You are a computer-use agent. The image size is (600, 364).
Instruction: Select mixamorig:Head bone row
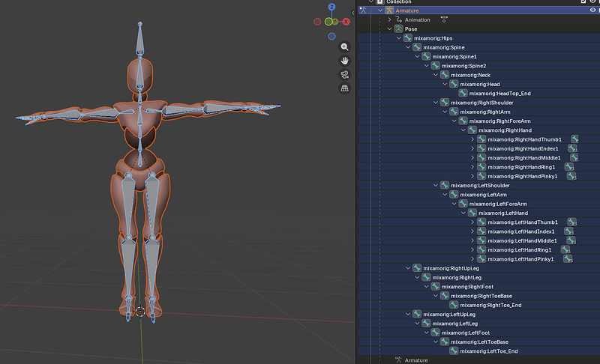[x=479, y=84]
